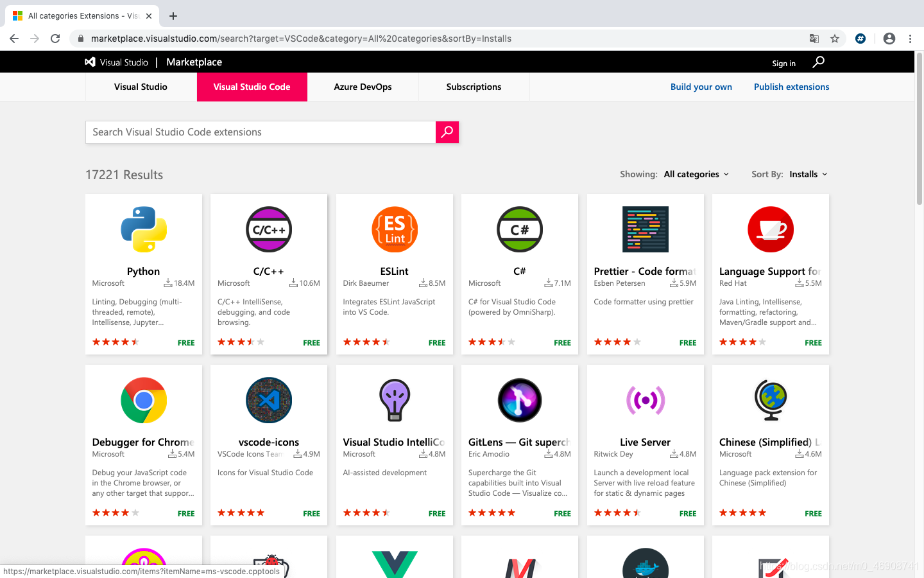Open the ESLint extension logo
924x578 pixels.
[395, 229]
